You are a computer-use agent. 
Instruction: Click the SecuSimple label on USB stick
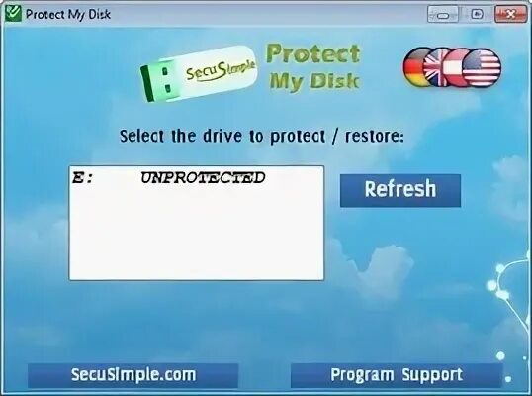tap(221, 70)
